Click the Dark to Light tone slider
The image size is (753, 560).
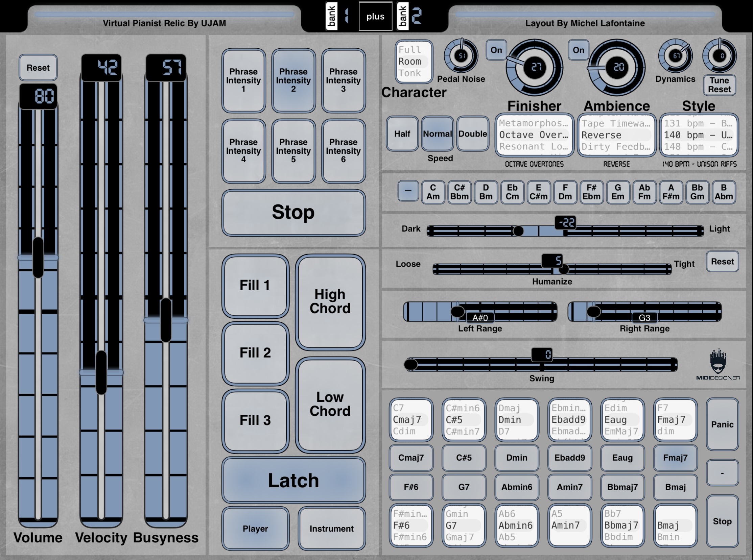pos(565,231)
